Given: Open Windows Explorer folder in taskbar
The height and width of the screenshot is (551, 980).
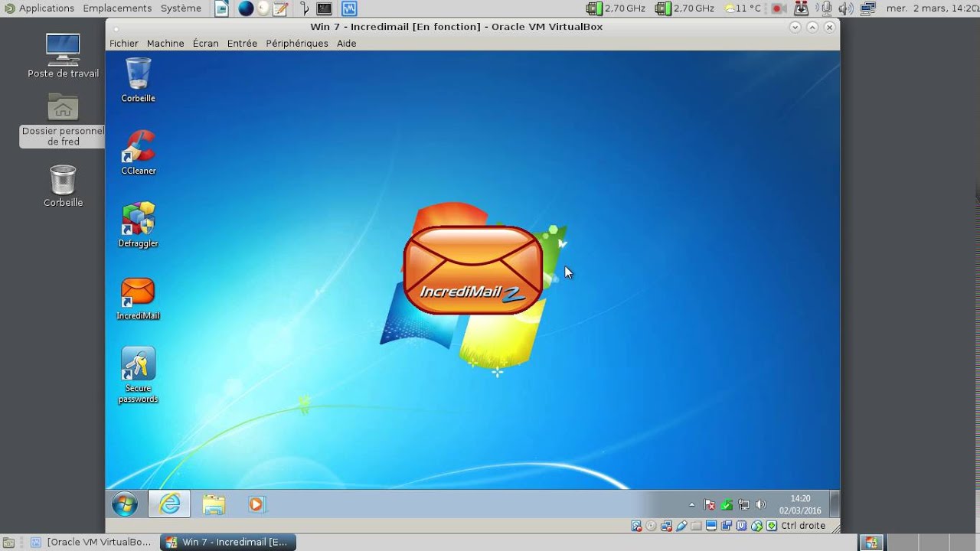Looking at the screenshot, I should click(x=214, y=504).
